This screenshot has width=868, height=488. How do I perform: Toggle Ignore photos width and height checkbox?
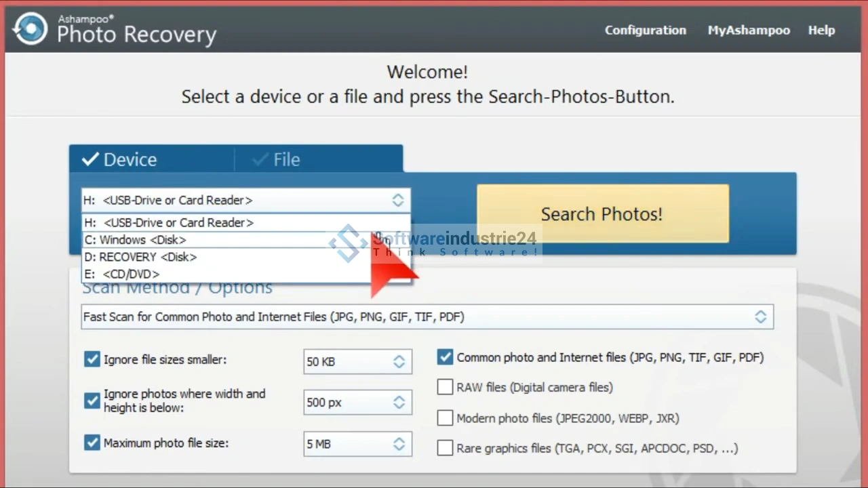(x=92, y=401)
